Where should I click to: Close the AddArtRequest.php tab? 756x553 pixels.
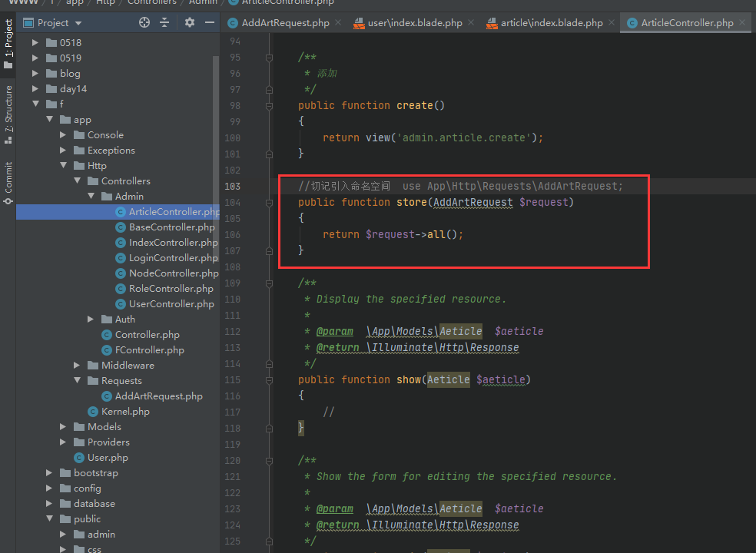pos(338,22)
